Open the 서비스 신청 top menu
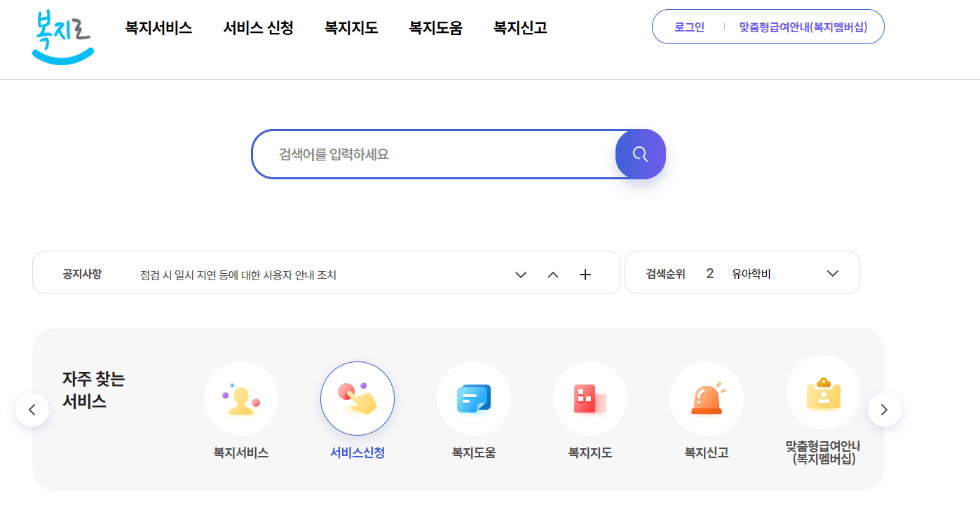The width and height of the screenshot is (980, 519). pyautogui.click(x=259, y=28)
